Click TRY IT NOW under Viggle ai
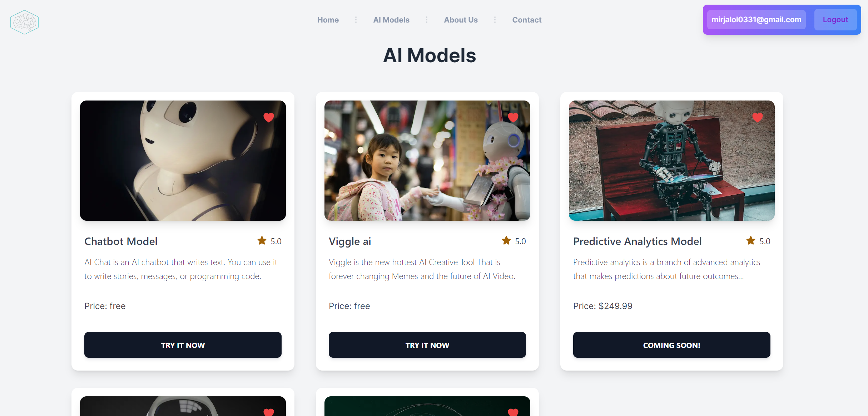 [427, 345]
